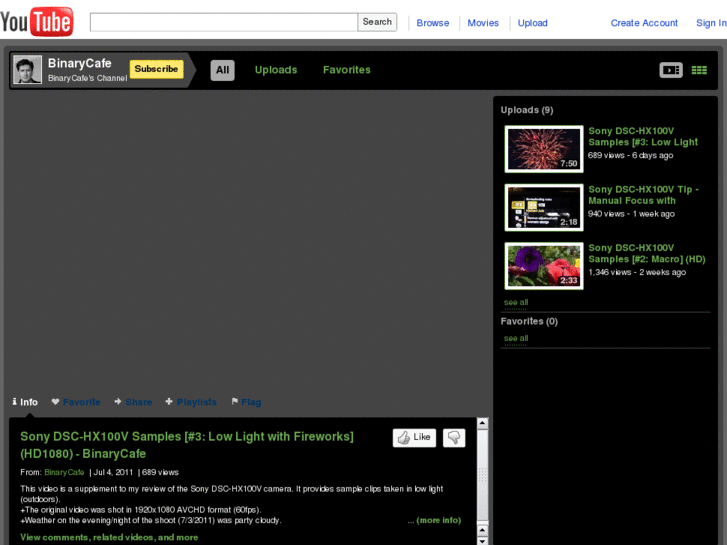Click the thumbs-up Like button
Image resolution: width=727 pixels, height=545 pixels.
pyautogui.click(x=414, y=437)
